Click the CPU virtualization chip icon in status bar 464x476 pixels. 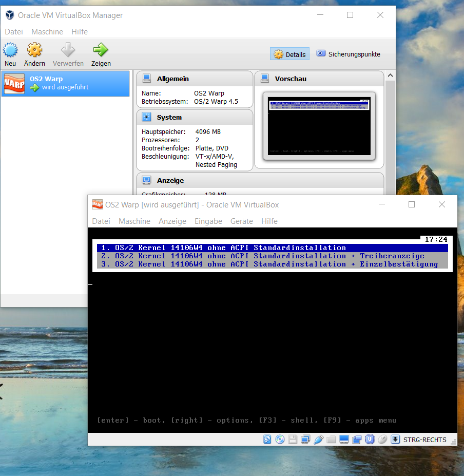tap(370, 439)
